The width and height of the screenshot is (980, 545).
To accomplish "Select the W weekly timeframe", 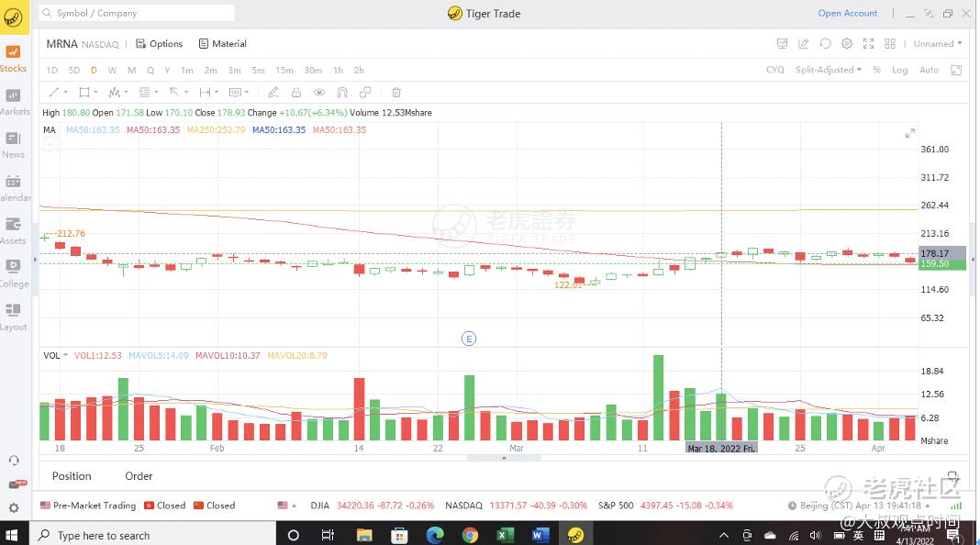I will pos(112,70).
